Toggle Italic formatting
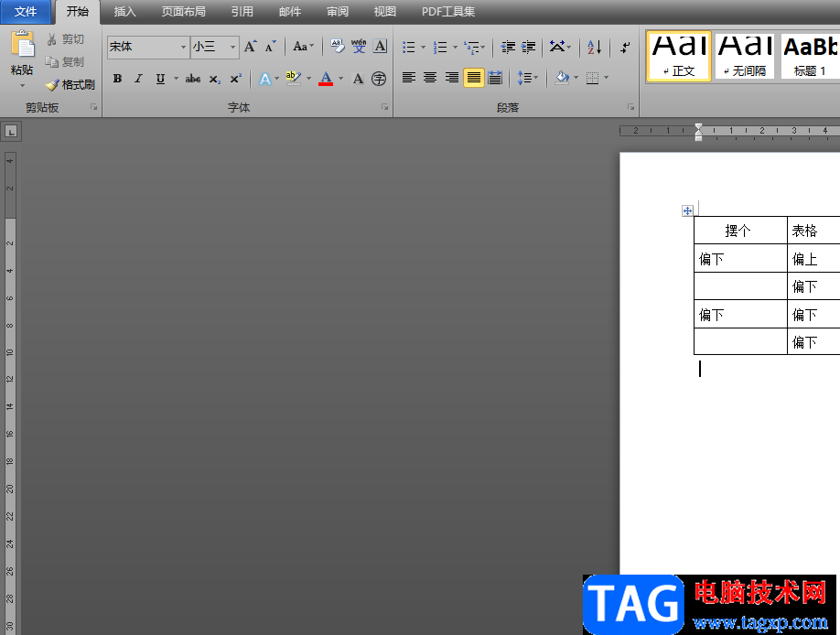 [138, 79]
